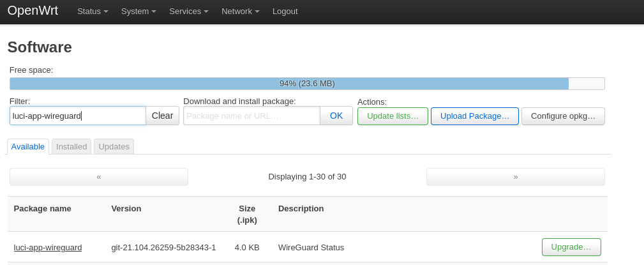Upgrade the luci-app-wireguard package
Screen dimensions: 644x265
point(571,247)
